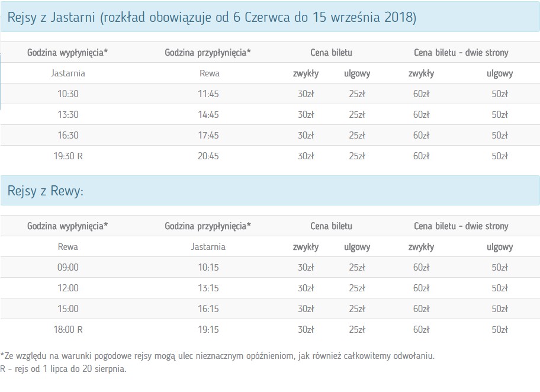
Task: Click the 19:15 arrival time in Jastarnia
Action: pos(208,330)
